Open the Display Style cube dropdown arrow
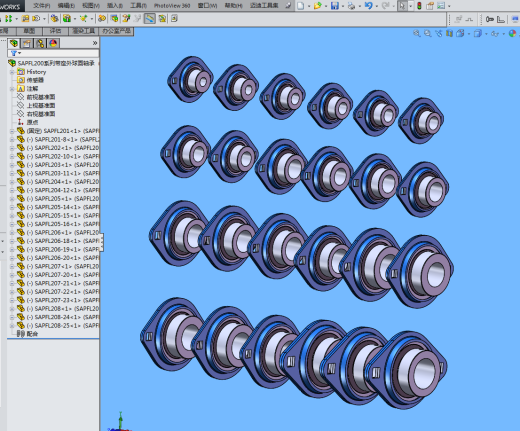Viewport: 520px width, 431px height. click(x=486, y=34)
